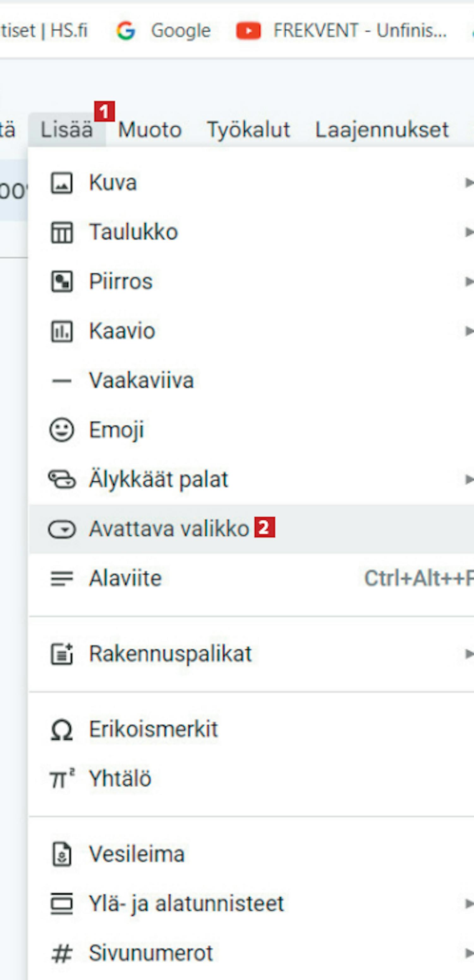Click the Kuva image icon
Image resolution: width=474 pixels, height=980 pixels.
point(62,183)
